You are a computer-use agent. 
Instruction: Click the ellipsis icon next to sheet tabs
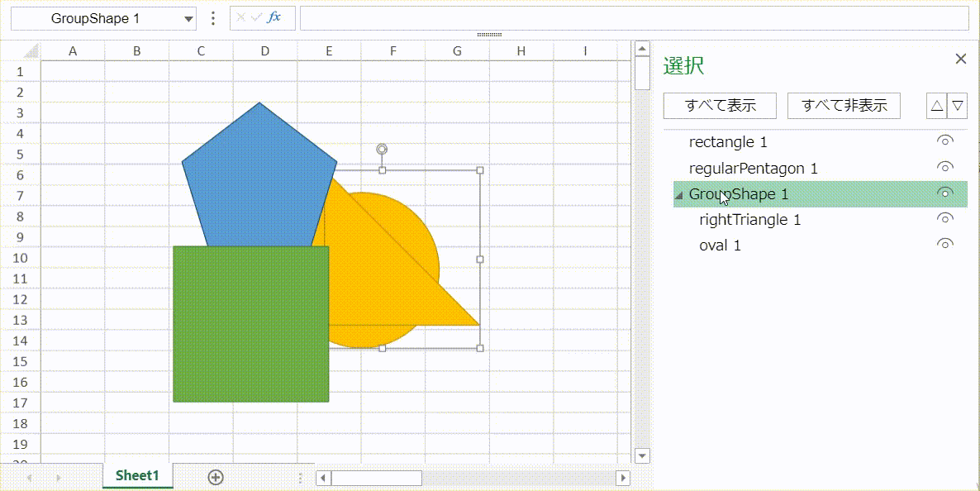300,478
